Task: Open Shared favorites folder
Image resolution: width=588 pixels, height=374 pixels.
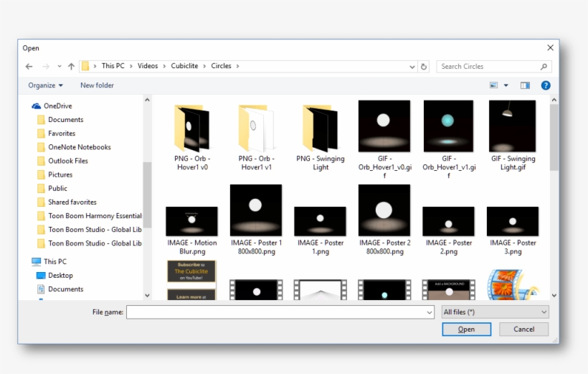Action: pyautogui.click(x=72, y=202)
